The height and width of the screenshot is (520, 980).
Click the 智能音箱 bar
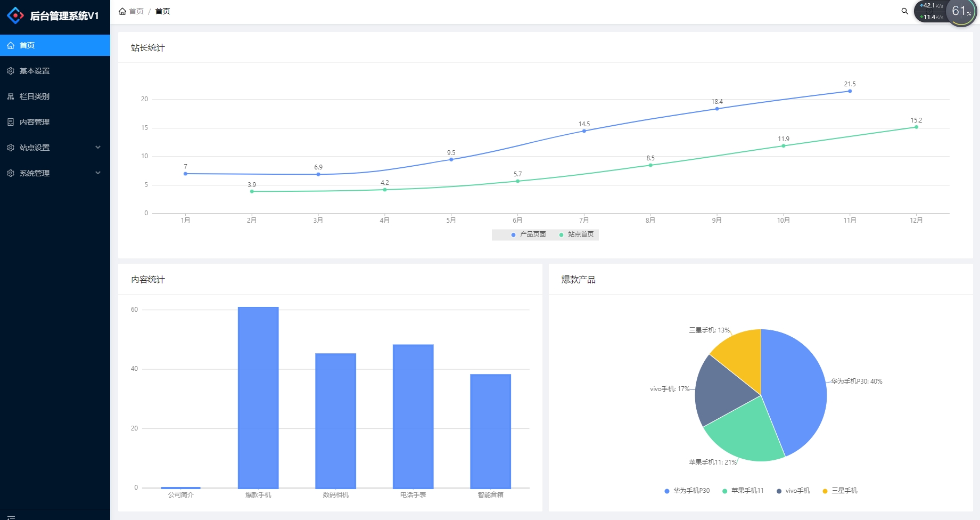490,431
